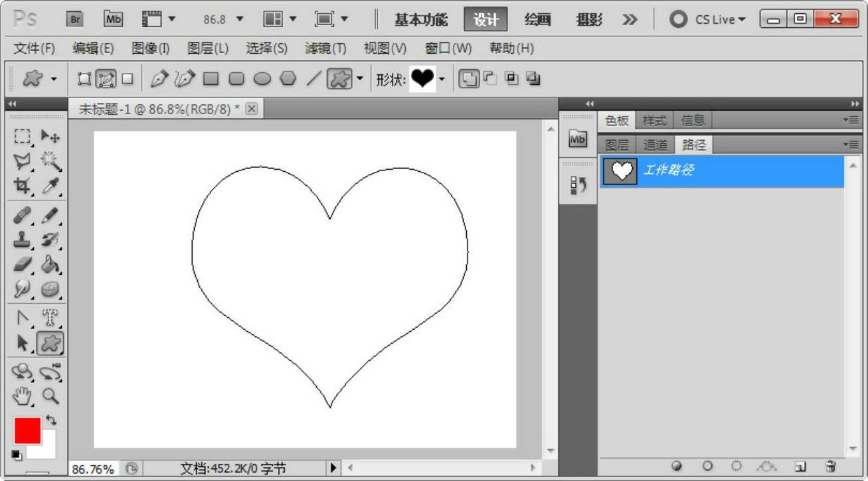
Task: Fill path with foreground color button
Action: click(677, 466)
